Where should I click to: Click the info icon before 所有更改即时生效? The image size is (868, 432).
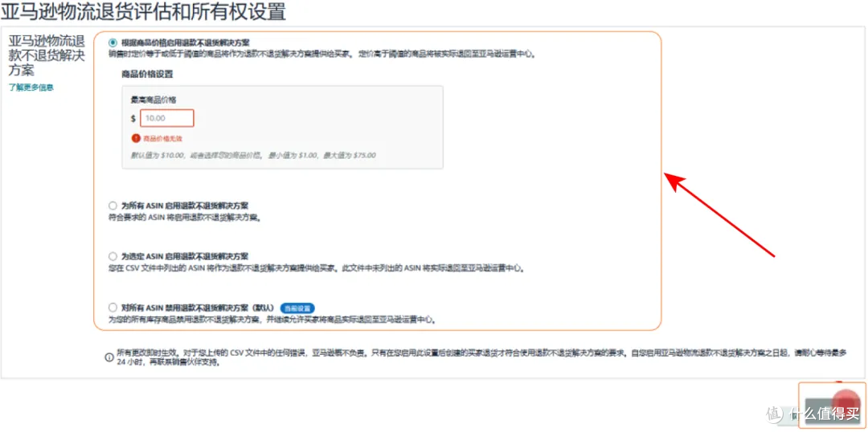[x=109, y=357]
